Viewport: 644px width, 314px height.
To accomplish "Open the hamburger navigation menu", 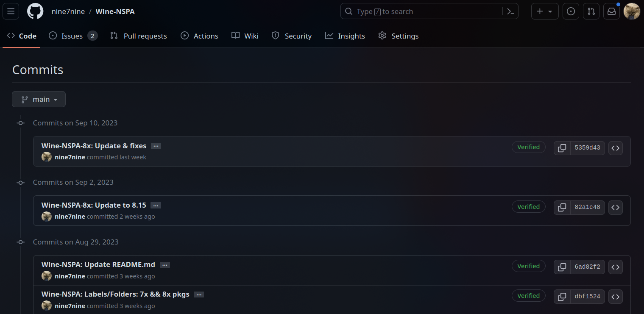I will tap(11, 11).
